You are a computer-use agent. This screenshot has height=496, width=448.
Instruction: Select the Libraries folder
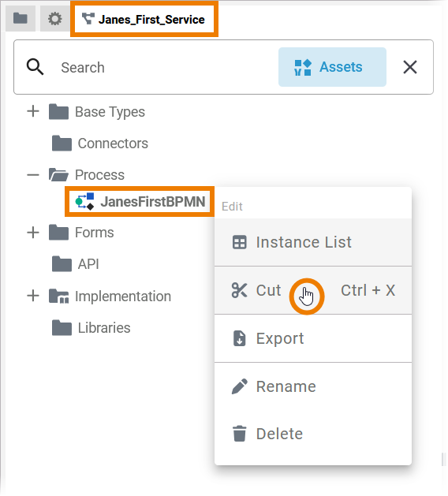(91, 327)
